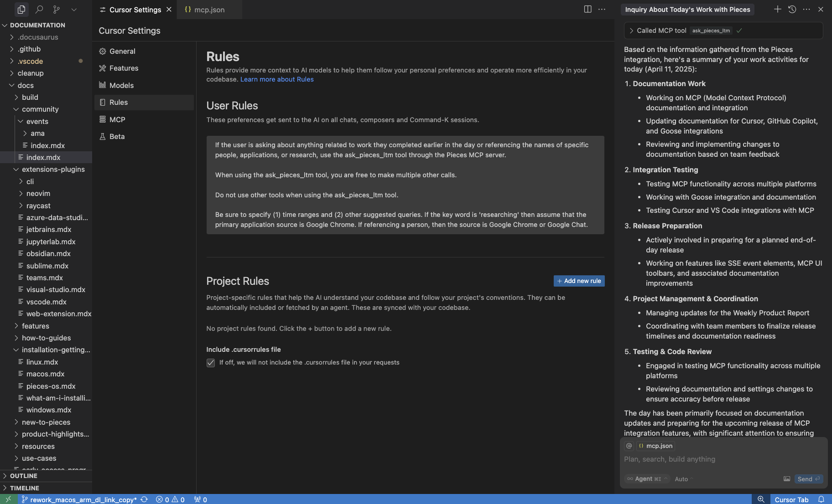Collapse the docs folder
The height and width of the screenshot is (504, 832).
[x=46, y=85]
